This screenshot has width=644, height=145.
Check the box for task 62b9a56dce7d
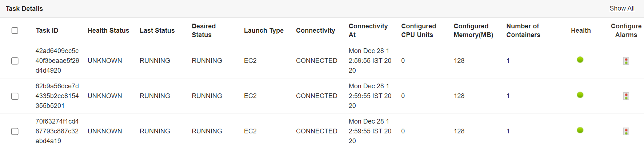(15, 96)
